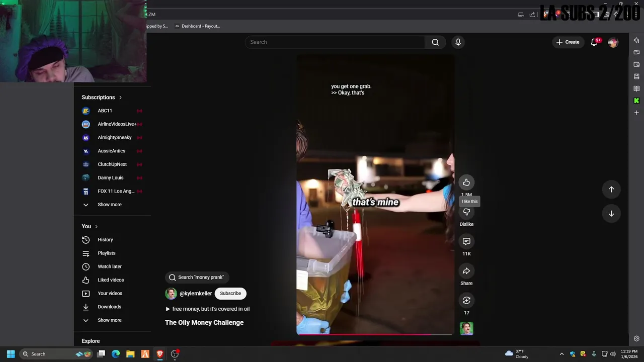Image resolution: width=644 pixels, height=362 pixels.
Task: Open AussieAntics subscription channel
Action: [113, 151]
